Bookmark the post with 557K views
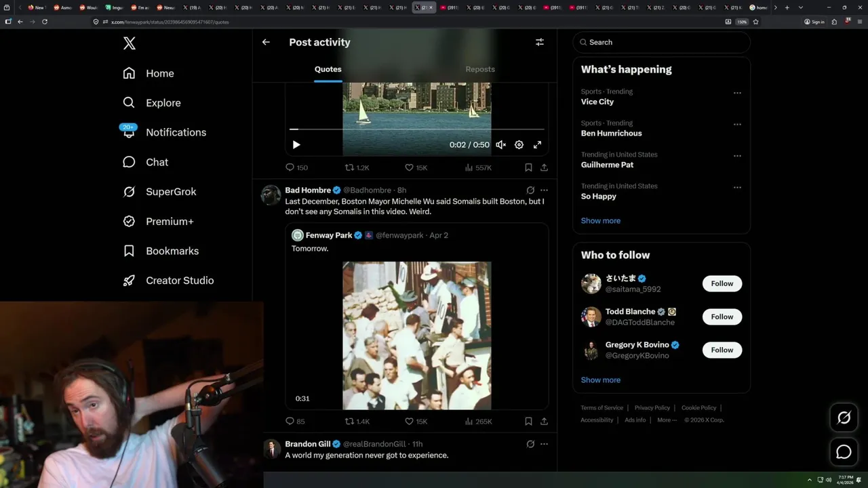 (528, 167)
